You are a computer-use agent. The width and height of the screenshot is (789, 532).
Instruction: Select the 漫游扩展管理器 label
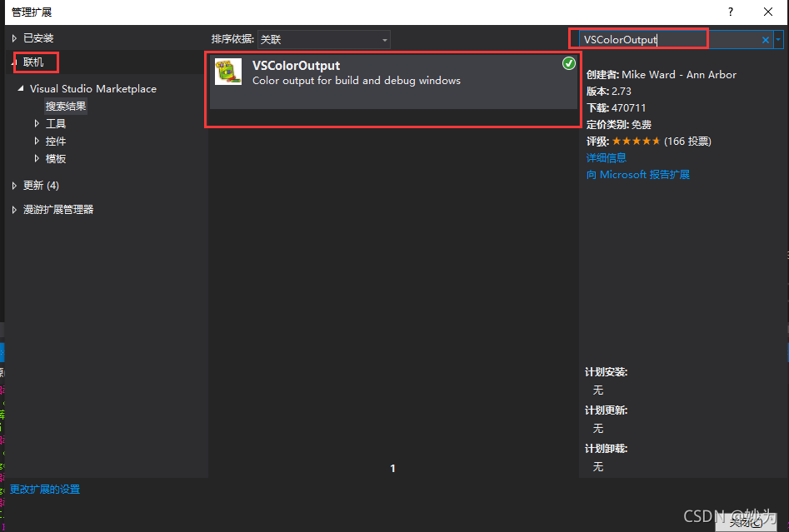(x=58, y=210)
